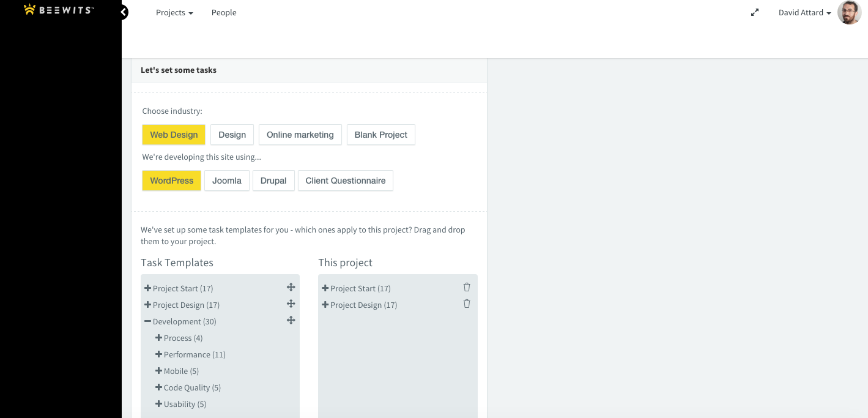Click the This project heading
This screenshot has height=418, width=868.
coord(345,263)
